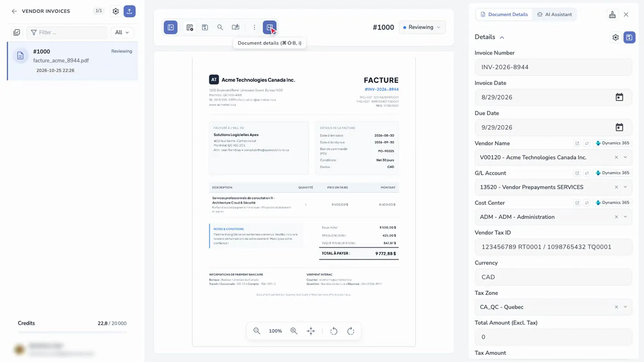This screenshot has height=362, width=644.
Task: Click Dynamics 365 badge for Cost Center
Action: pos(612,203)
